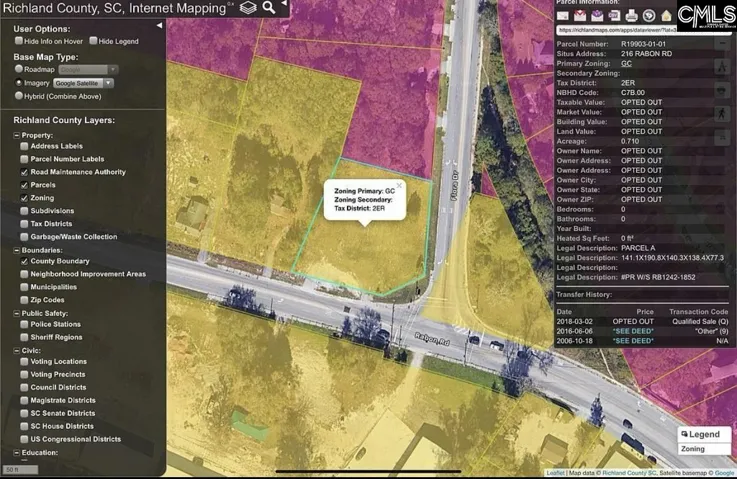
Task: Check the Hide Info on Hover option
Action: (x=19, y=41)
